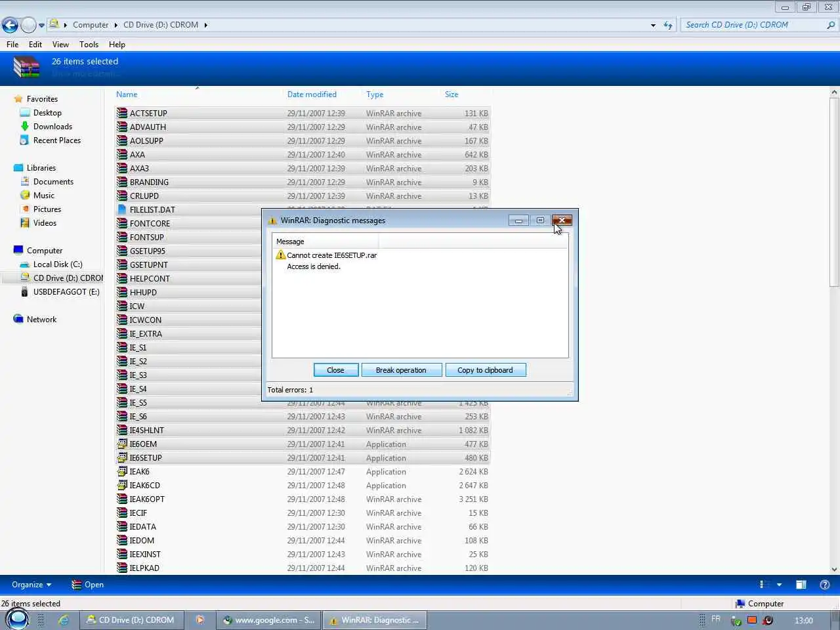This screenshot has width=840, height=630.
Task: Click the IE6SETUP application icon
Action: coord(122,457)
